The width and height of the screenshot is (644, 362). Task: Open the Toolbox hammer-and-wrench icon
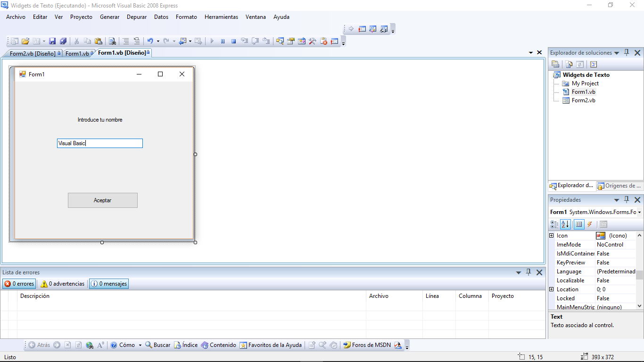tap(313, 41)
